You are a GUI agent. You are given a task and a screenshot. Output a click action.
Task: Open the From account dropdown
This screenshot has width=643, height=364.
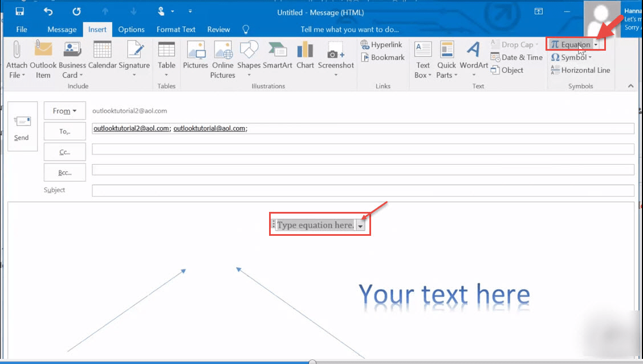click(65, 111)
